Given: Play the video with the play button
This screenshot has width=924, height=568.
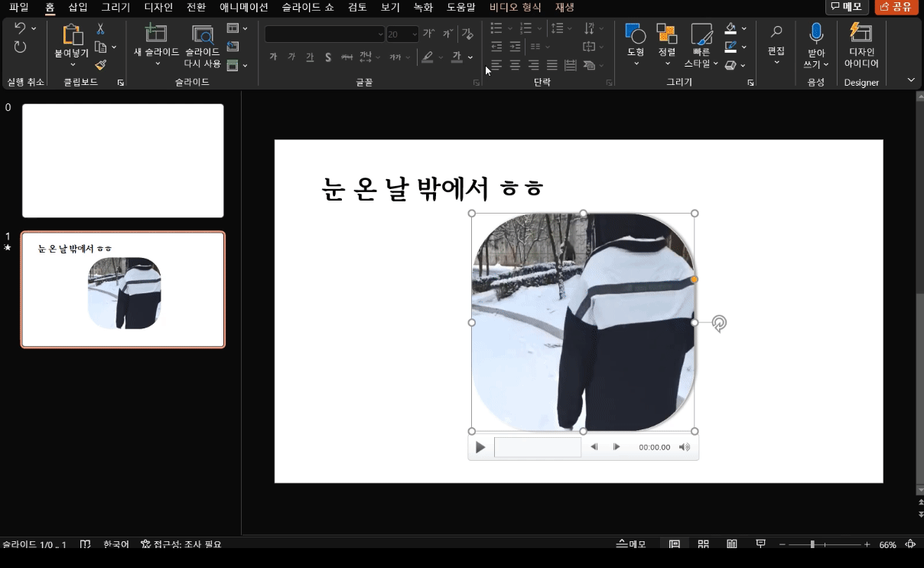Looking at the screenshot, I should (480, 447).
